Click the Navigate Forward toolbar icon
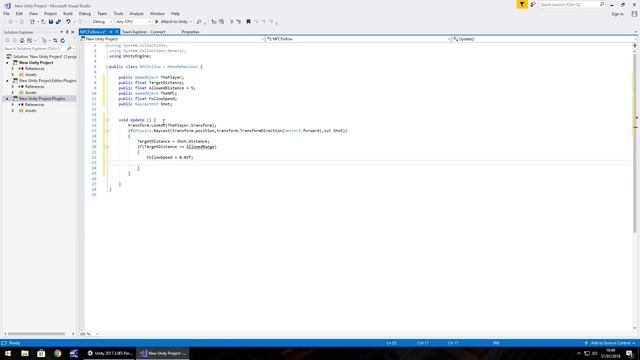 (22, 22)
